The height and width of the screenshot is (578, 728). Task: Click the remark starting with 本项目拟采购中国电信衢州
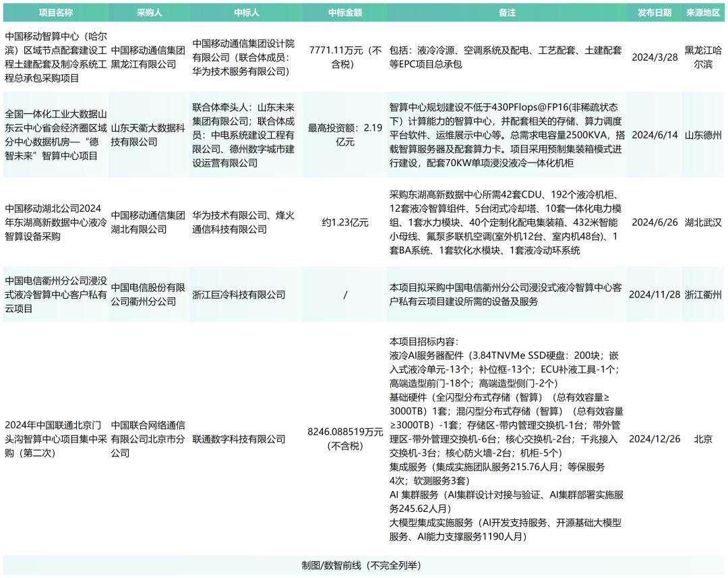click(505, 294)
